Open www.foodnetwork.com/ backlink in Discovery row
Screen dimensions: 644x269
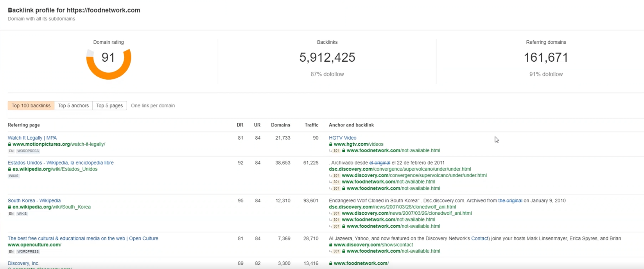pyautogui.click(x=361, y=264)
